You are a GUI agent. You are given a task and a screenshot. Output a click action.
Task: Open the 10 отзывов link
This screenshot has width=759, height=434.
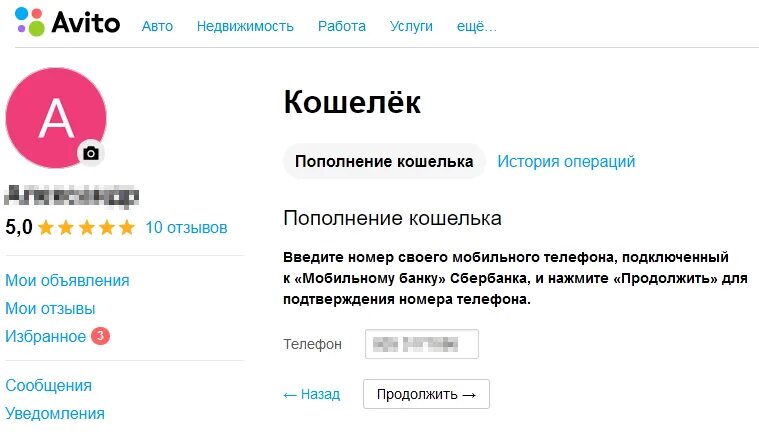(186, 227)
